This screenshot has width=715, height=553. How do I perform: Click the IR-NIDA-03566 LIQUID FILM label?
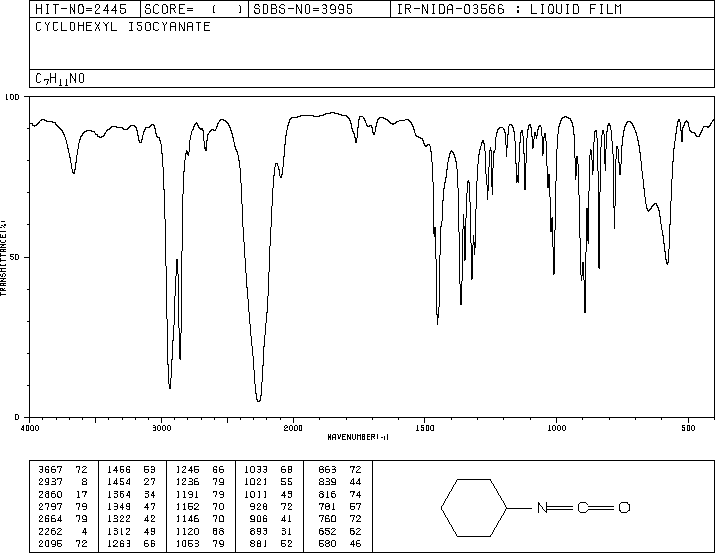(509, 10)
